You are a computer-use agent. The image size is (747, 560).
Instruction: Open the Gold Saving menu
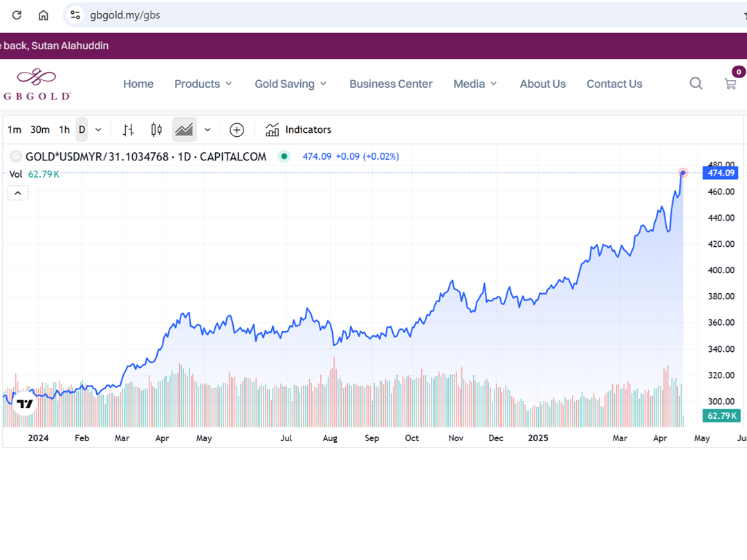click(x=290, y=84)
